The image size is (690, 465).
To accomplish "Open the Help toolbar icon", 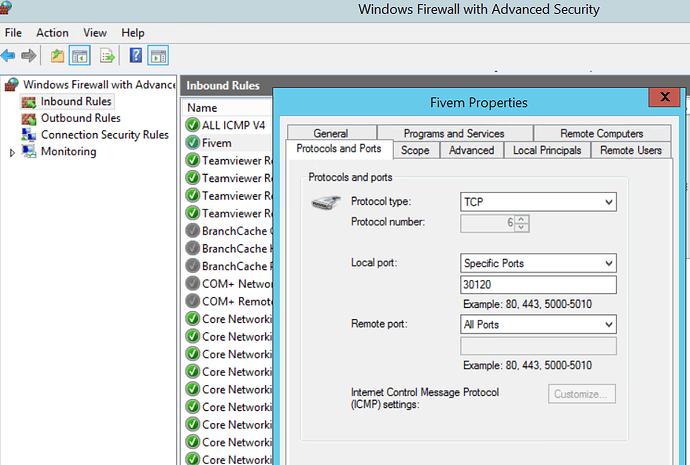I will pos(136,55).
